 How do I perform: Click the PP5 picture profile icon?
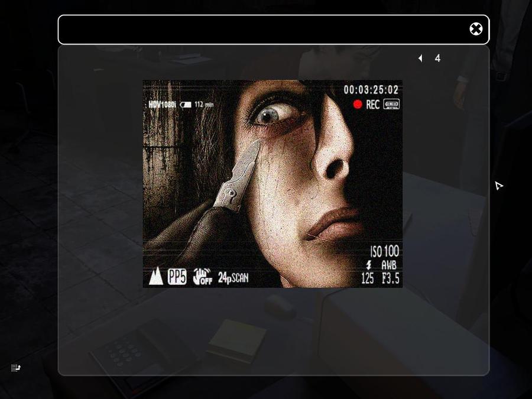[x=177, y=277]
